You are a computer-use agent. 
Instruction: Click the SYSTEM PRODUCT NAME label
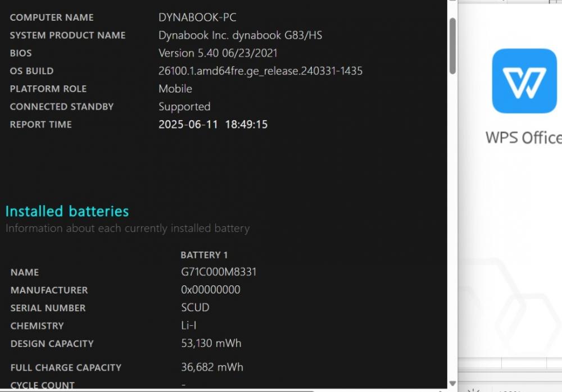(x=68, y=35)
